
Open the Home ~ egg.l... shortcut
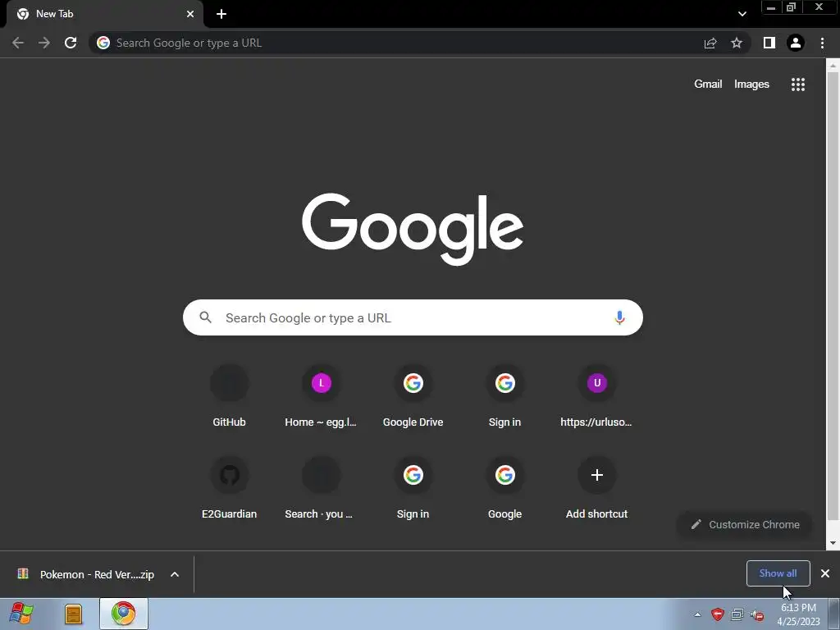coord(321,396)
